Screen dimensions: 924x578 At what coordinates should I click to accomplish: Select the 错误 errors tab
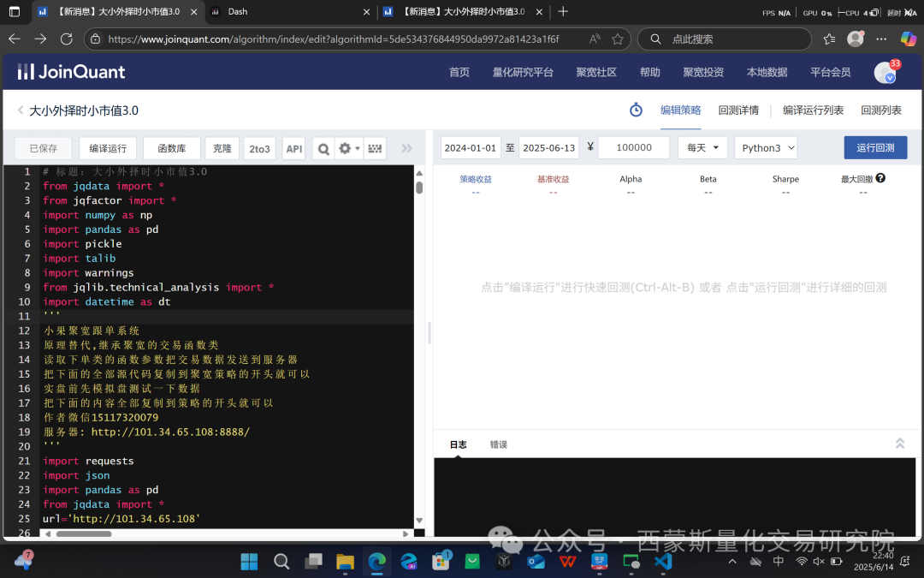click(499, 444)
